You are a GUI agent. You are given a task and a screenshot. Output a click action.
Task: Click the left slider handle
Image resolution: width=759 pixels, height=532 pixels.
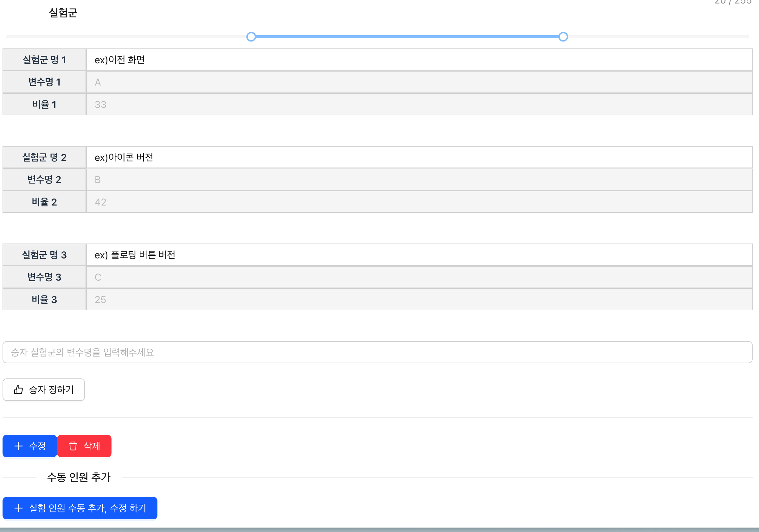(x=251, y=37)
